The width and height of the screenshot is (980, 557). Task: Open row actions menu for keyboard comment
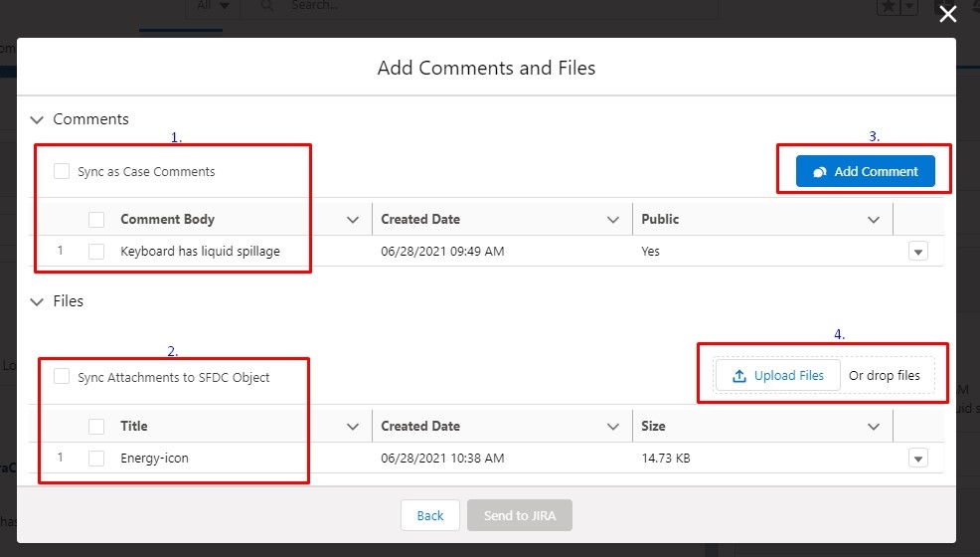(918, 252)
